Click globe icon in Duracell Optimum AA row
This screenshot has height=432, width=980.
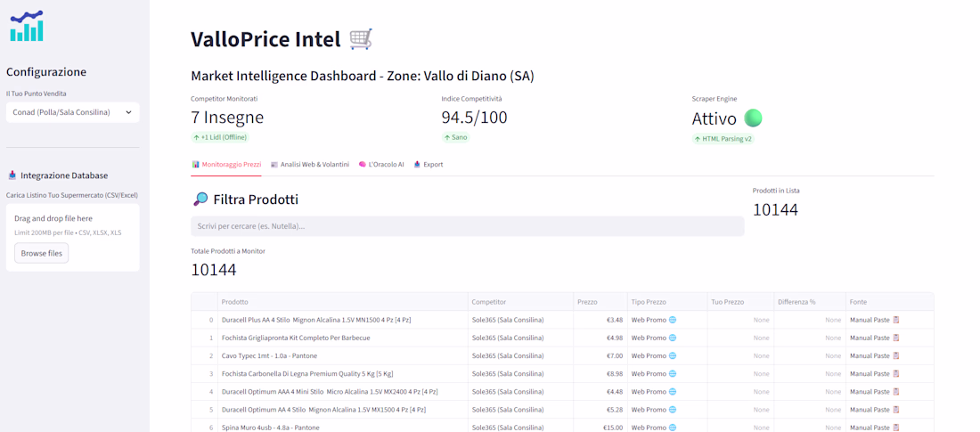(x=673, y=410)
